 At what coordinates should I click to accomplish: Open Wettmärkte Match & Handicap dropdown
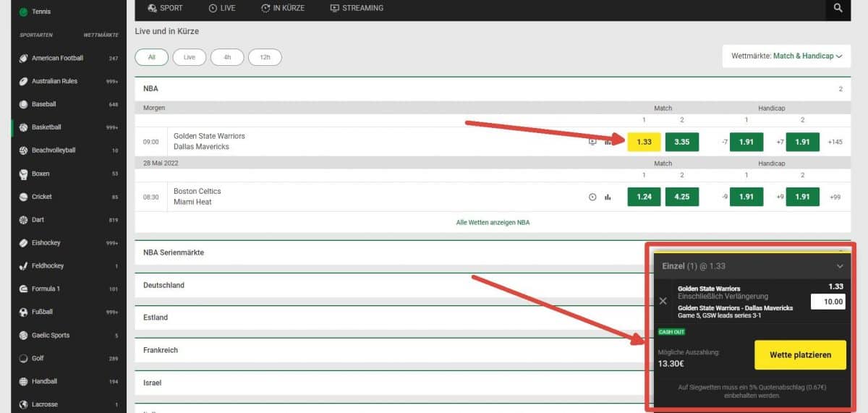click(786, 56)
